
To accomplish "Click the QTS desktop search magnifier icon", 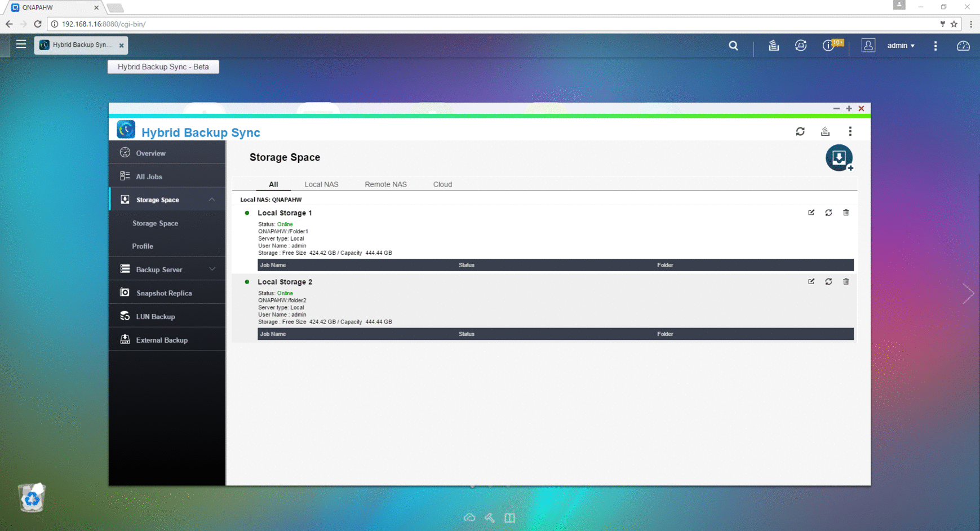I will coord(733,46).
